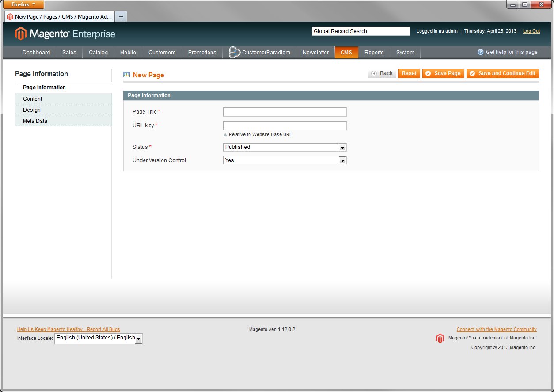
Task: Select the New Page browser tab
Action: 60,17
